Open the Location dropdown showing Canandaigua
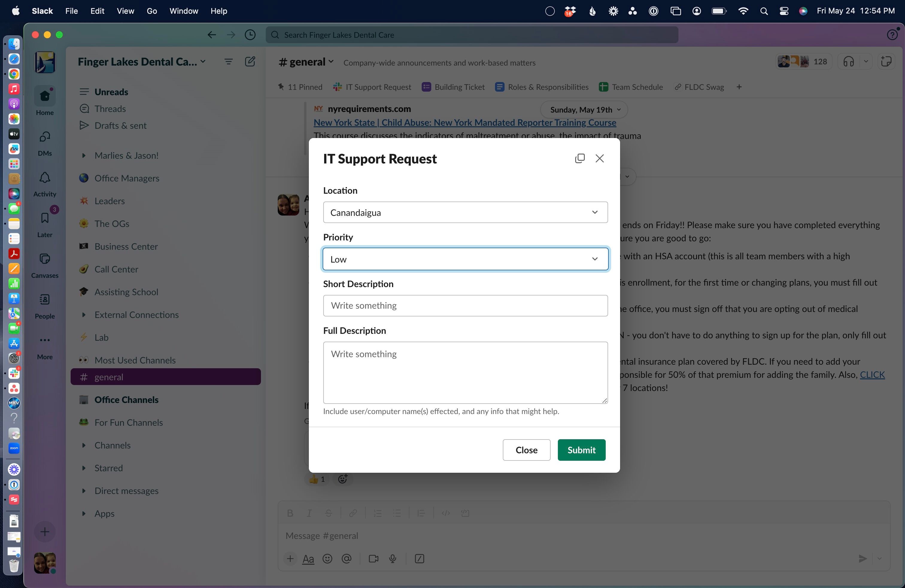Image resolution: width=905 pixels, height=588 pixels. (465, 212)
